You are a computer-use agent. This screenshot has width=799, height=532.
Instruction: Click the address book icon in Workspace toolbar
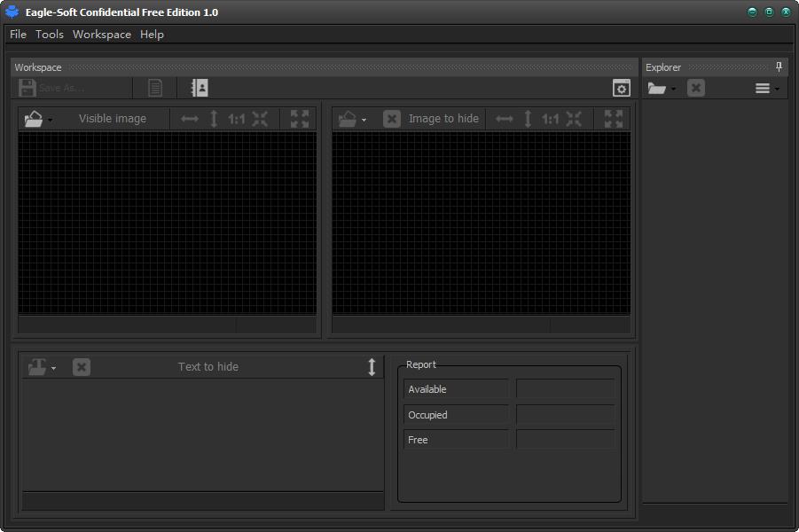click(x=200, y=88)
